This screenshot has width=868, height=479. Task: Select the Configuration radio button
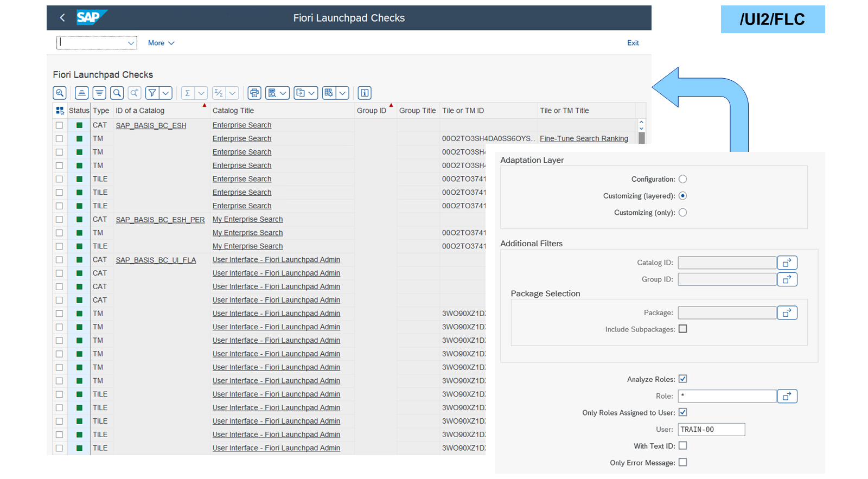(683, 179)
